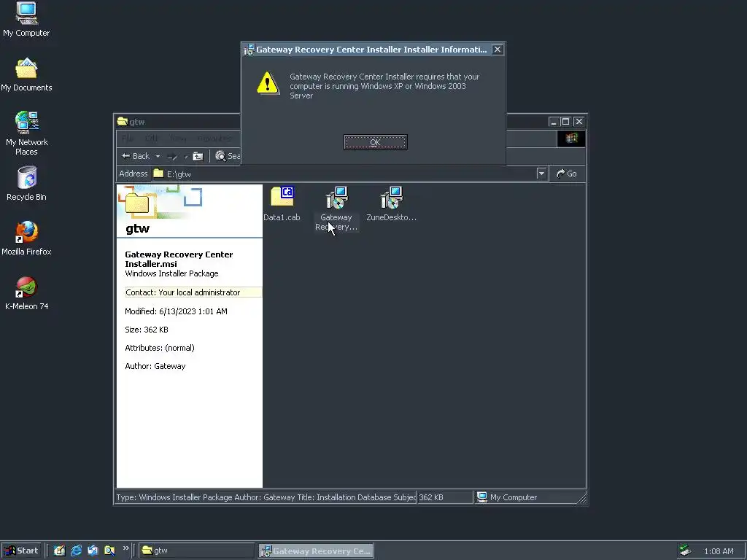Click 'Size: 362 KB' in details pane
The height and width of the screenshot is (560, 747).
[147, 330]
